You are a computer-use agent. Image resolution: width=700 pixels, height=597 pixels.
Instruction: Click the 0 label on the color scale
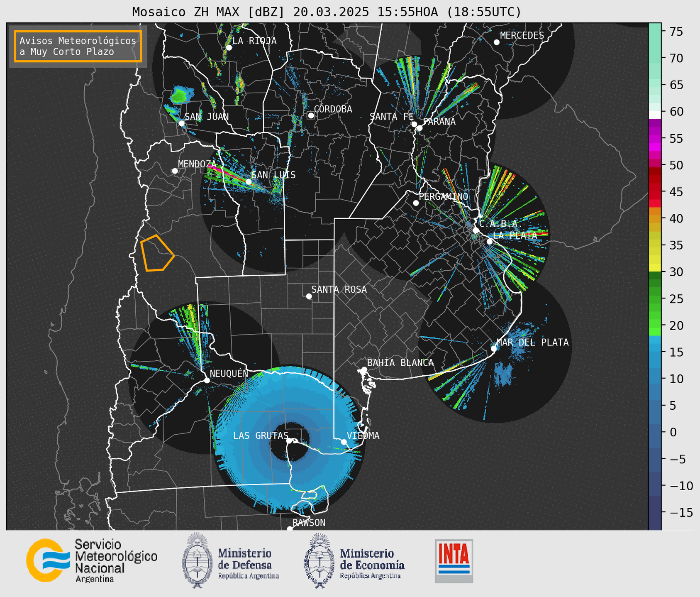[x=673, y=432]
